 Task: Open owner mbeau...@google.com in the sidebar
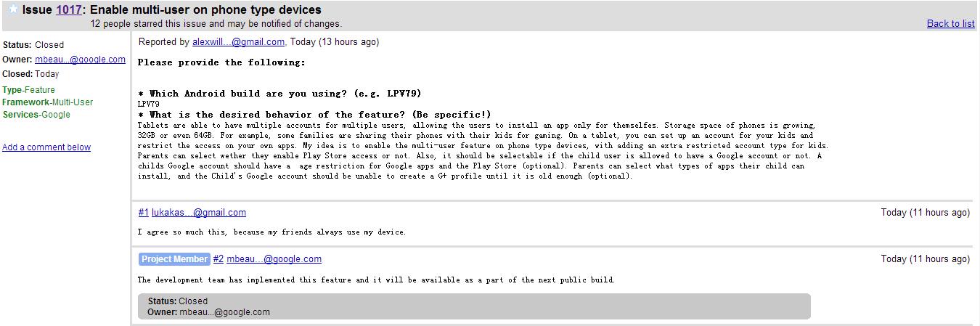(x=80, y=60)
